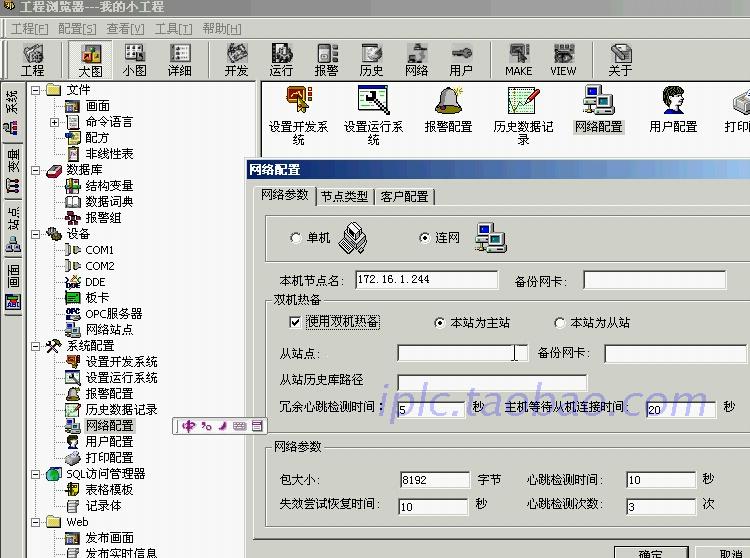Switch to 节点类型 tab
This screenshot has width=750, height=558.
(x=344, y=197)
